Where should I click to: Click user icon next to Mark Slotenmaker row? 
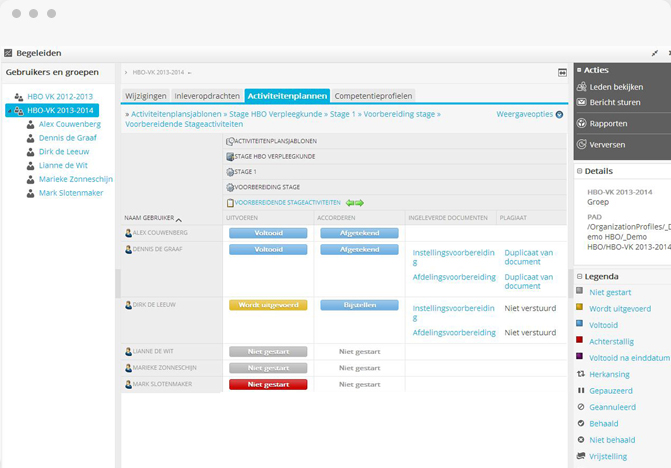click(128, 385)
